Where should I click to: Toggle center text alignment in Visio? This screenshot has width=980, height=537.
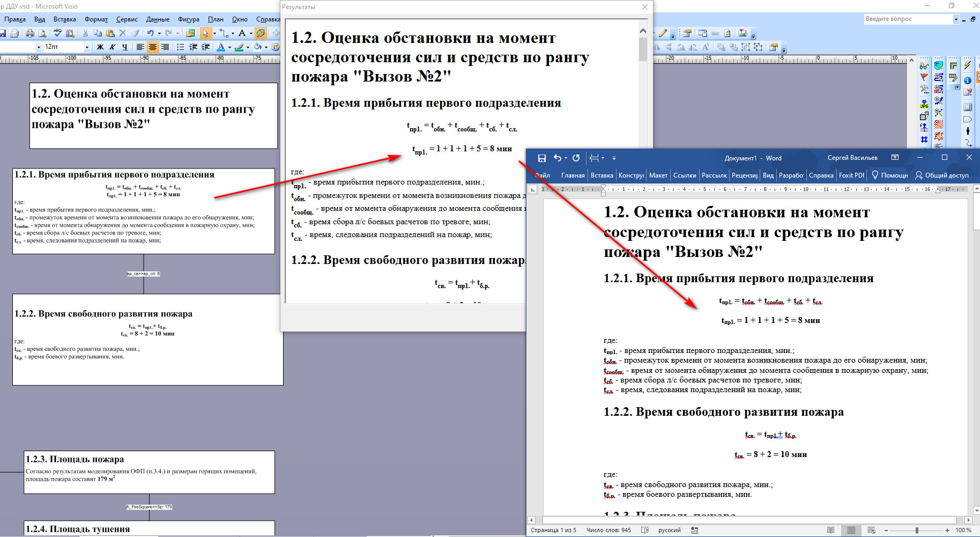[153, 47]
